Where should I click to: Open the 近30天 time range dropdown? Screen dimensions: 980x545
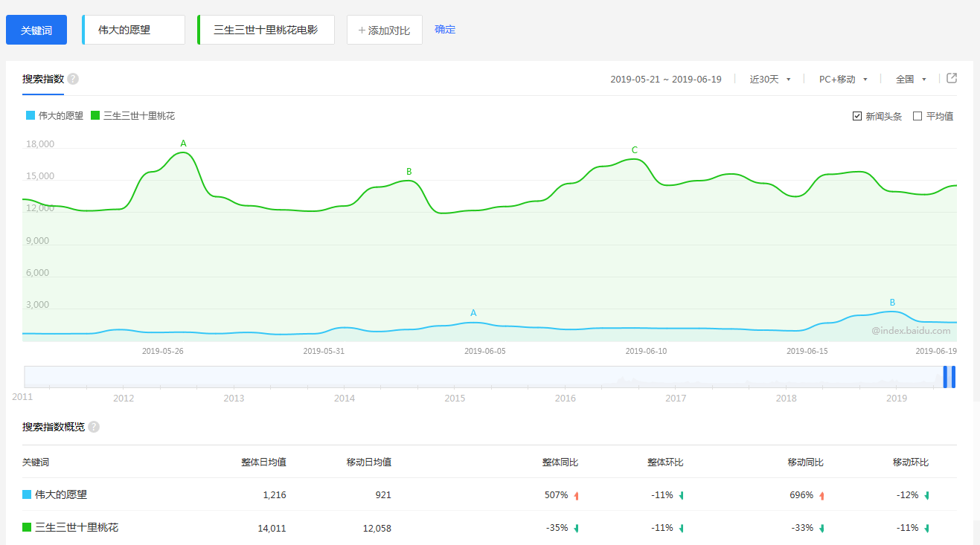coord(769,80)
